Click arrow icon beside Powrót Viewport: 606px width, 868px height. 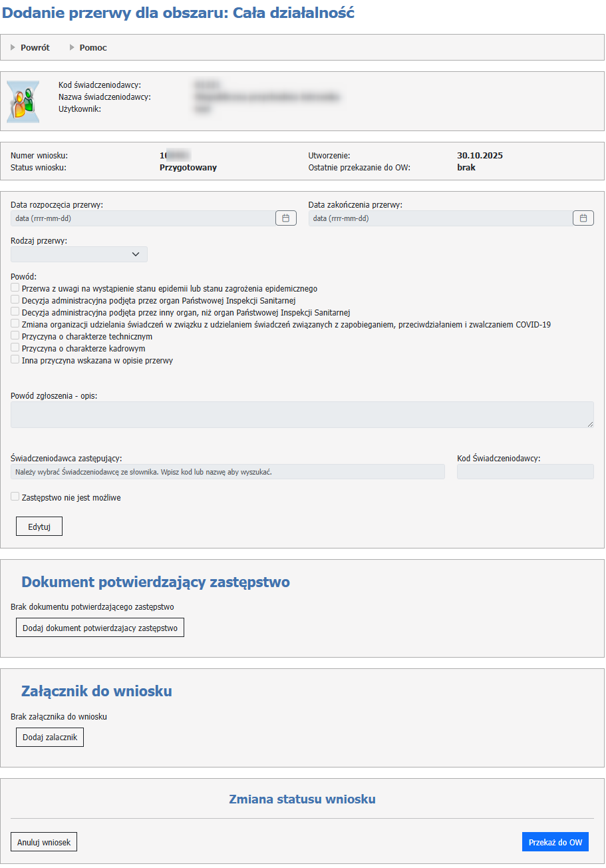13,47
